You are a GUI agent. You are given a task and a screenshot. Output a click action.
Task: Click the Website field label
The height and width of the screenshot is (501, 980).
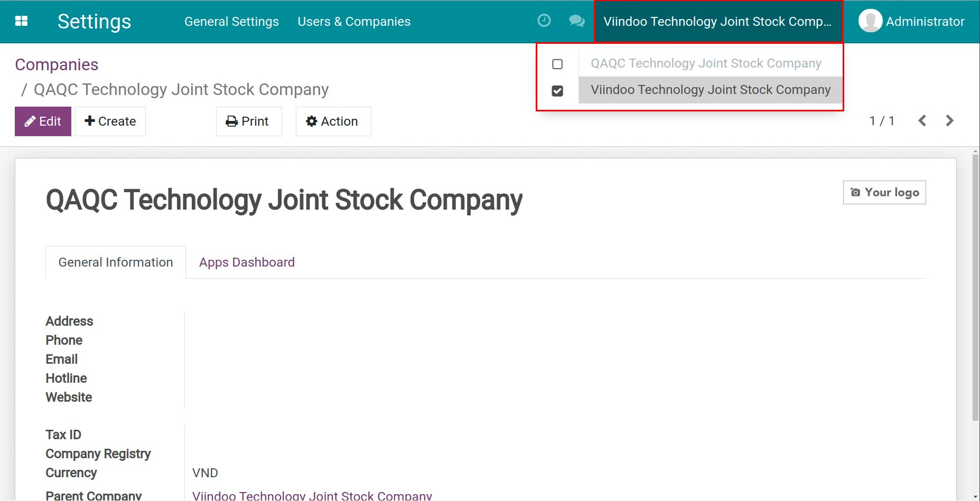tap(69, 398)
